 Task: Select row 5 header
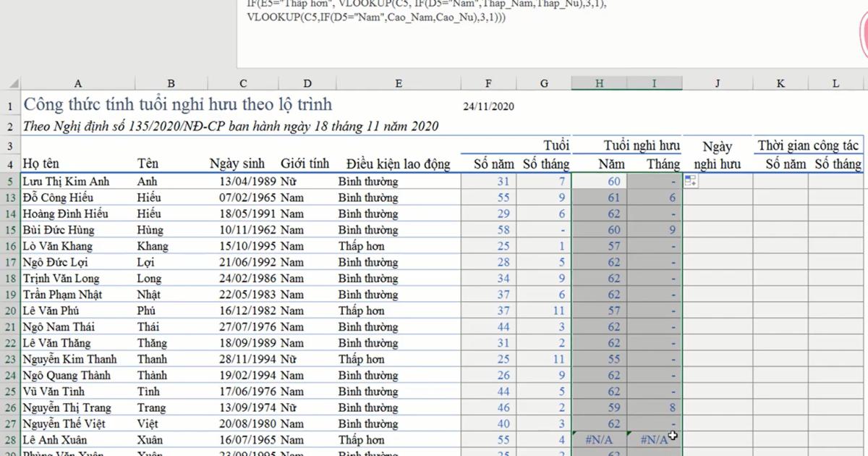(x=10, y=182)
